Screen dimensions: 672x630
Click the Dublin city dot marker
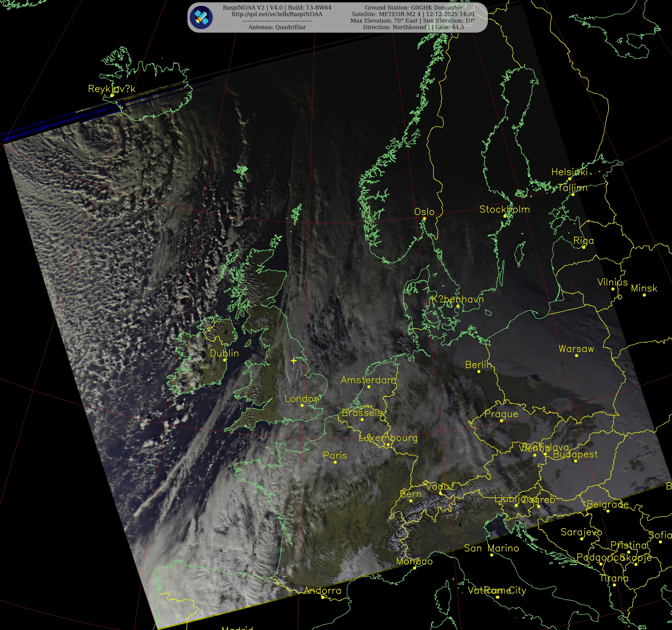point(225,360)
